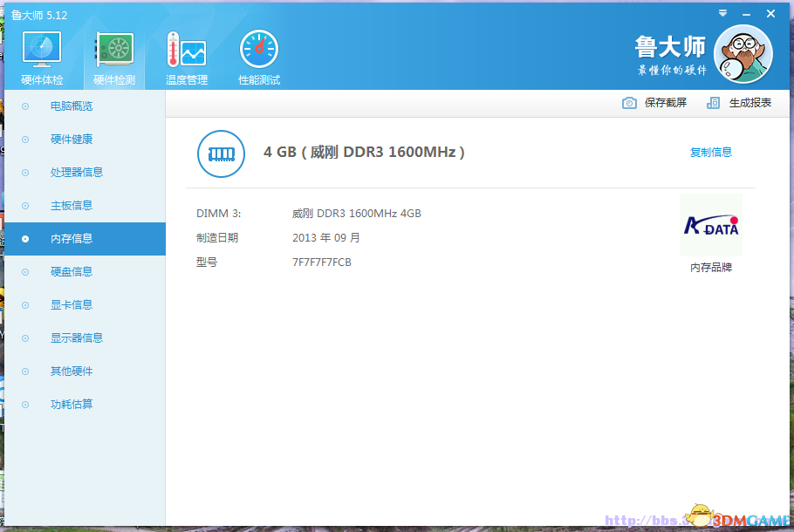
Task: Open 处理器信息 sidebar entry
Action: pos(85,173)
